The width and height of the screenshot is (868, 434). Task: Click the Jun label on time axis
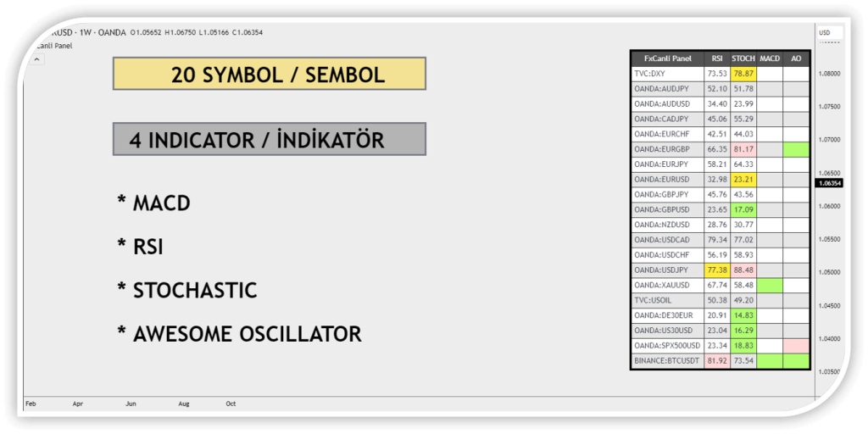pyautogui.click(x=131, y=404)
